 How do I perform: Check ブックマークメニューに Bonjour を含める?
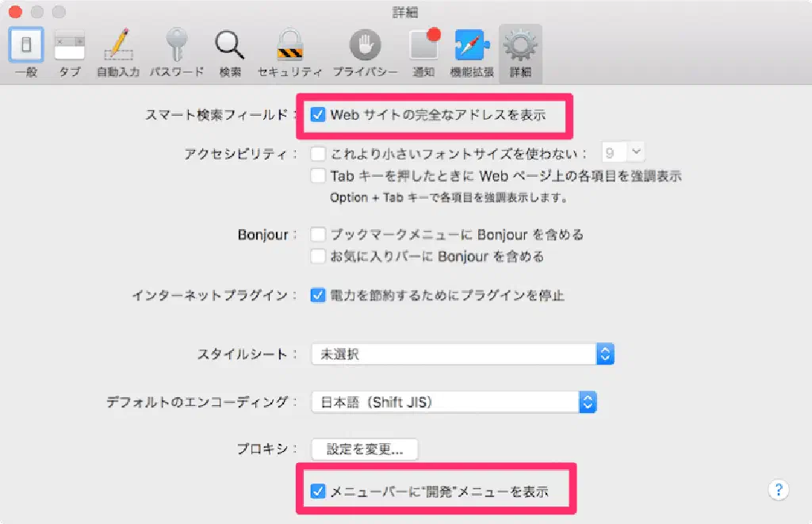[x=318, y=235]
